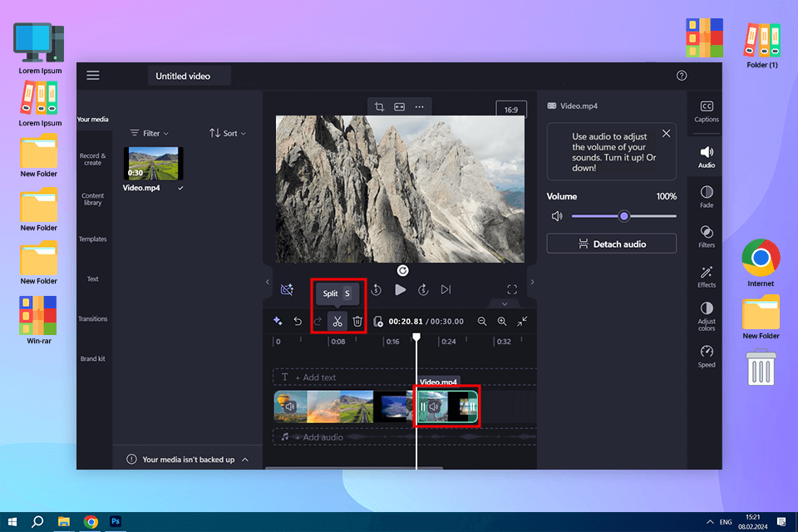The height and width of the screenshot is (532, 798).
Task: Delete the selected clip with trash icon
Action: (x=357, y=321)
